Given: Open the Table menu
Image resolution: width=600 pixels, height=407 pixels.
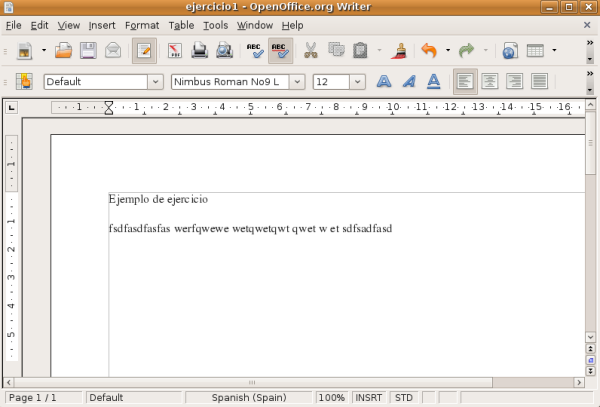Looking at the screenshot, I should 181,24.
